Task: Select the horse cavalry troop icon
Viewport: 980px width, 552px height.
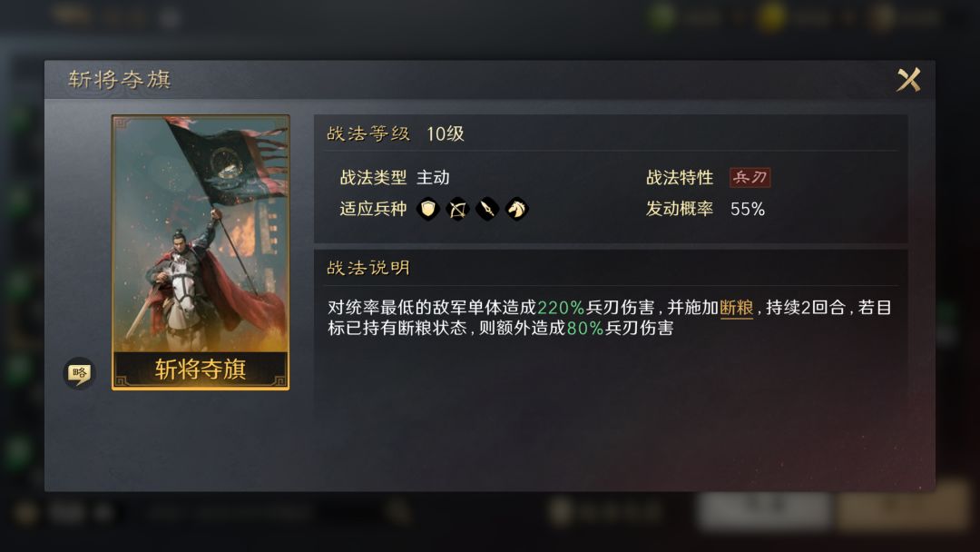Action: pos(517,209)
